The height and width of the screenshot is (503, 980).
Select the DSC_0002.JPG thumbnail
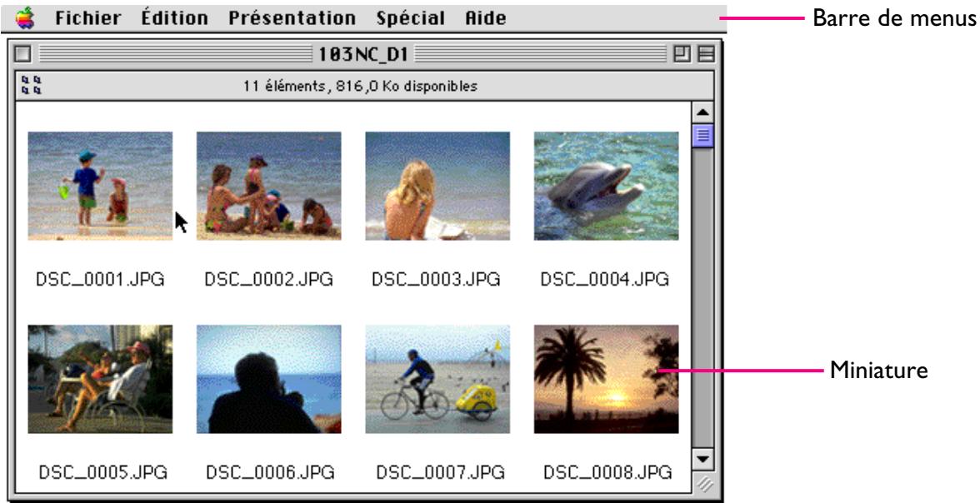268,186
